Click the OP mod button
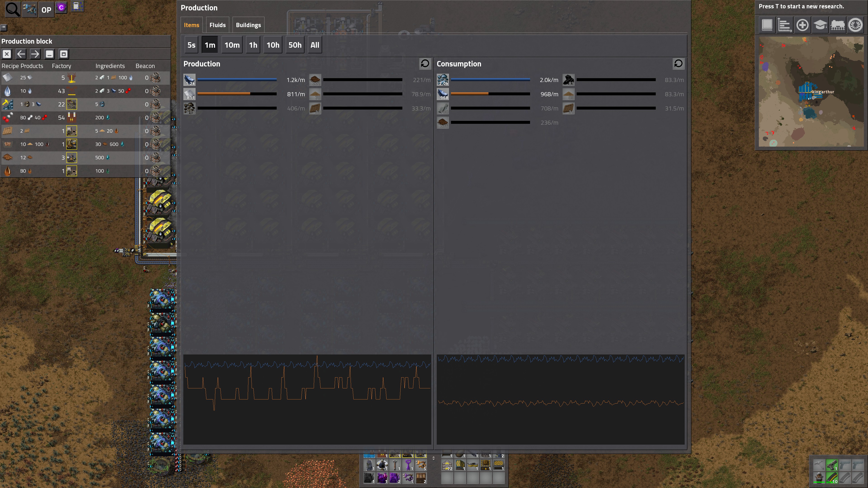The image size is (868, 488). [46, 10]
